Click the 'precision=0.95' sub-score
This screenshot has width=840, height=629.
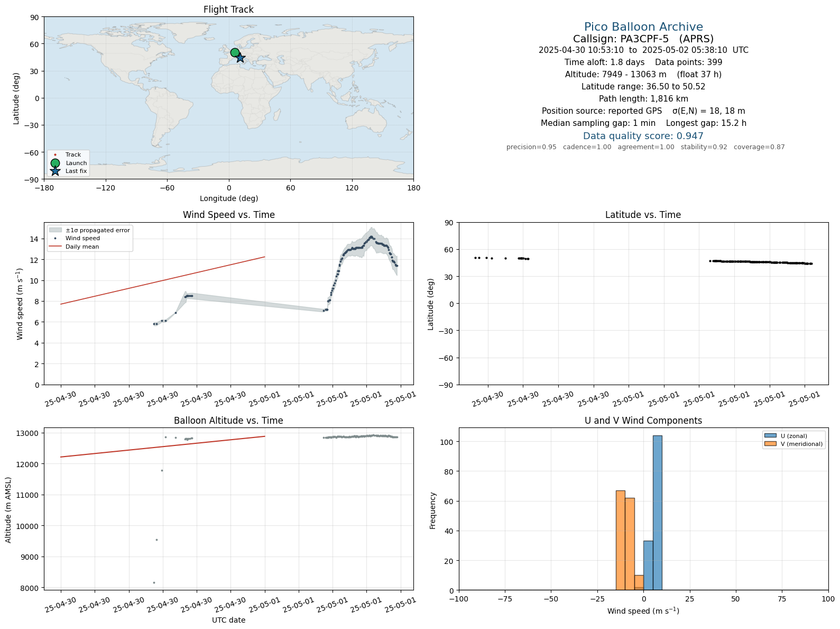click(x=531, y=147)
